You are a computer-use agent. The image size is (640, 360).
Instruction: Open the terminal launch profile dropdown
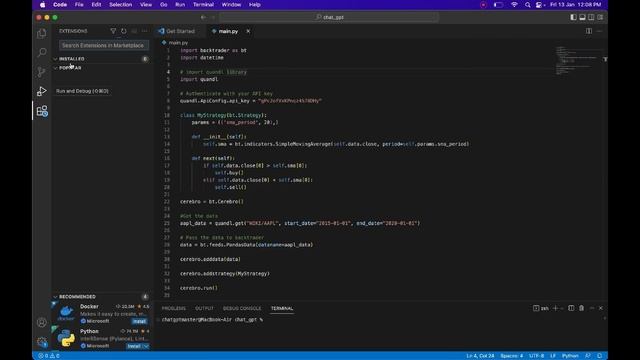click(x=562, y=308)
